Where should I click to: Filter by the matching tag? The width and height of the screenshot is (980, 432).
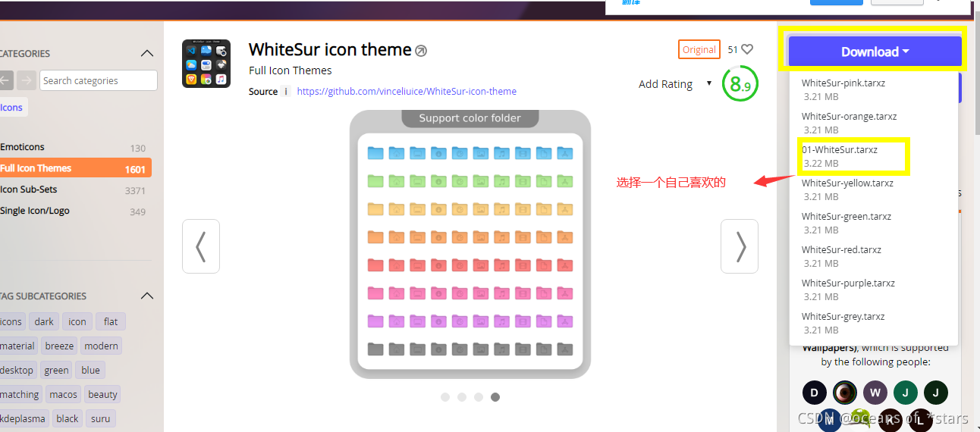20,394
